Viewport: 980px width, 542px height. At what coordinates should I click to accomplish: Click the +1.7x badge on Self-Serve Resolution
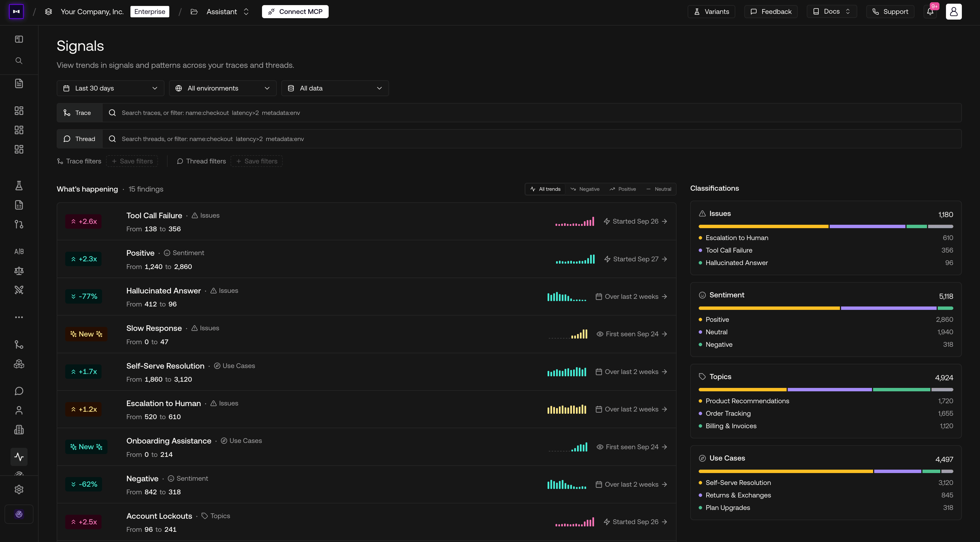click(x=84, y=371)
